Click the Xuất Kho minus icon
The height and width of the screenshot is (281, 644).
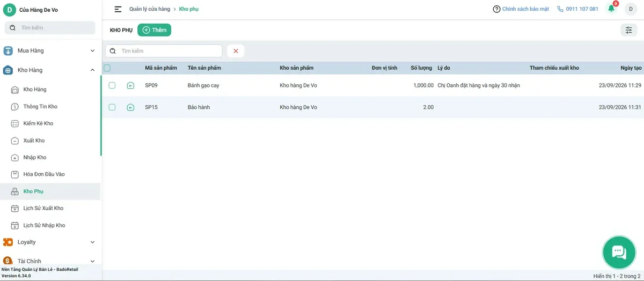coord(15,140)
